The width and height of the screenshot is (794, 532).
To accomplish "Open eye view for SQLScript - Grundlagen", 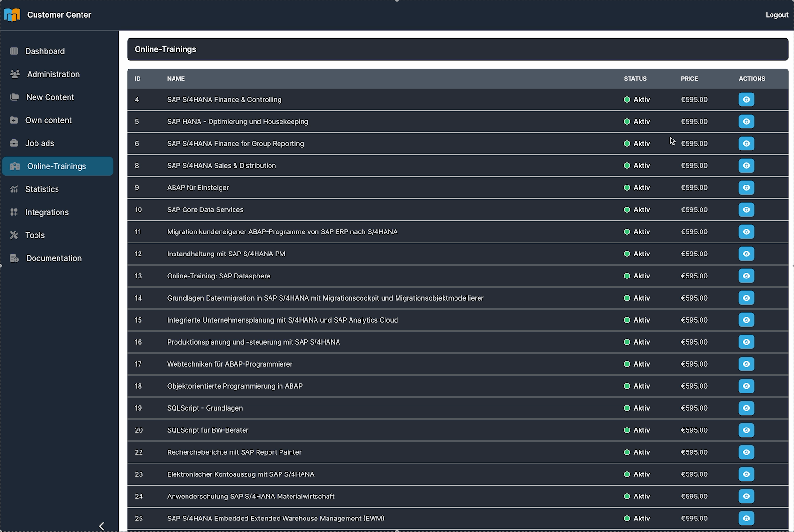I will click(x=746, y=408).
